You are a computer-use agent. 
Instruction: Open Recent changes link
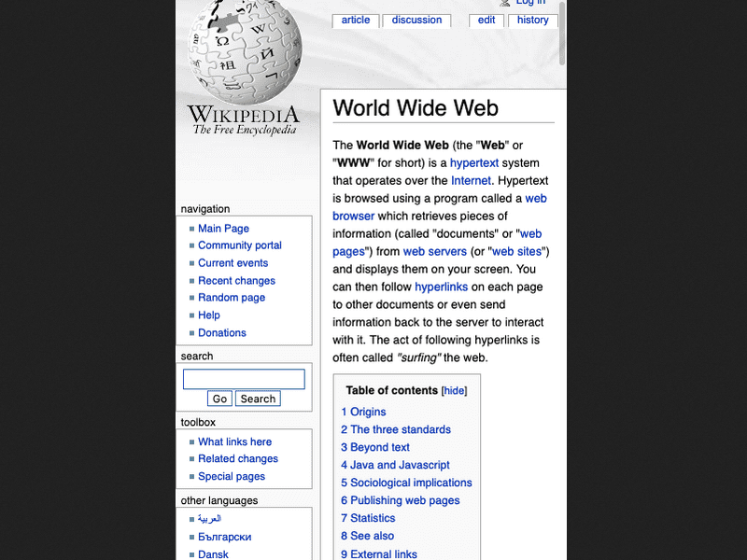236,281
